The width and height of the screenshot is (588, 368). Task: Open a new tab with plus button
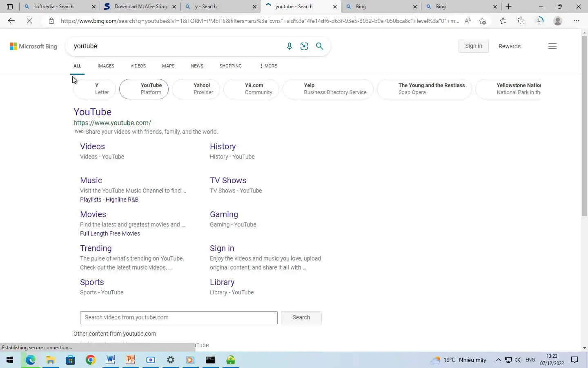click(509, 7)
